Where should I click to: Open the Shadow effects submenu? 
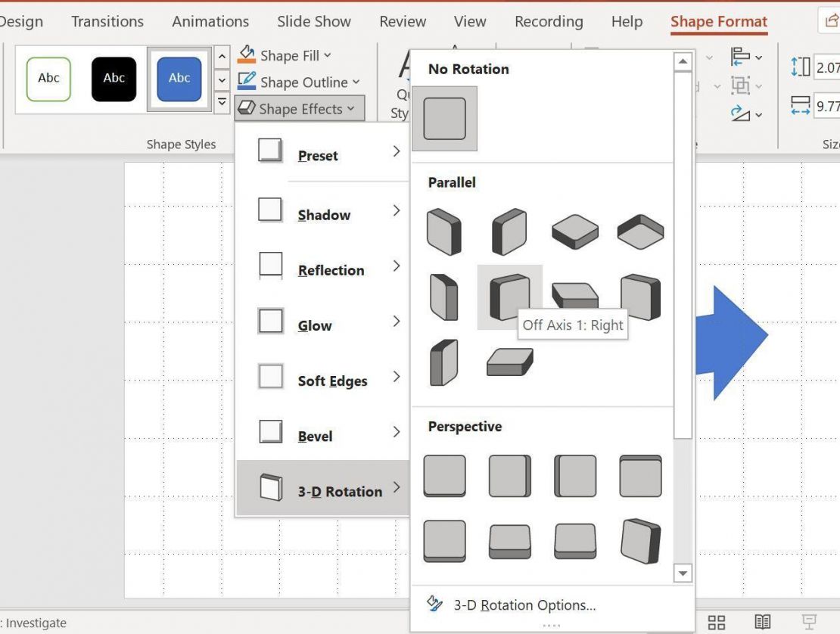point(324,215)
